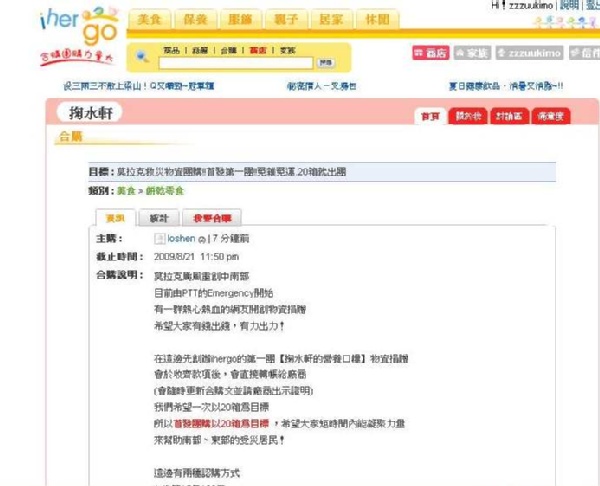The width and height of the screenshot is (600, 486).
Task: Click the gray 家族 button
Action: 472,53
